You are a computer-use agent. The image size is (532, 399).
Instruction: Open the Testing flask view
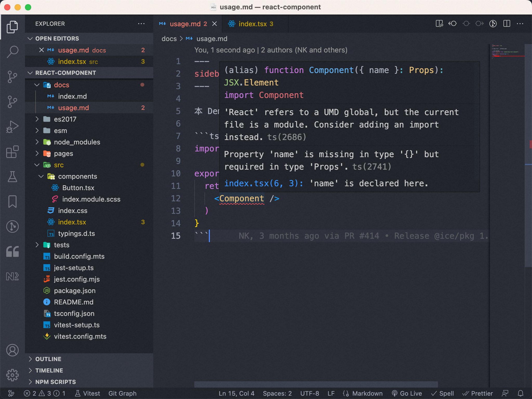(x=12, y=177)
